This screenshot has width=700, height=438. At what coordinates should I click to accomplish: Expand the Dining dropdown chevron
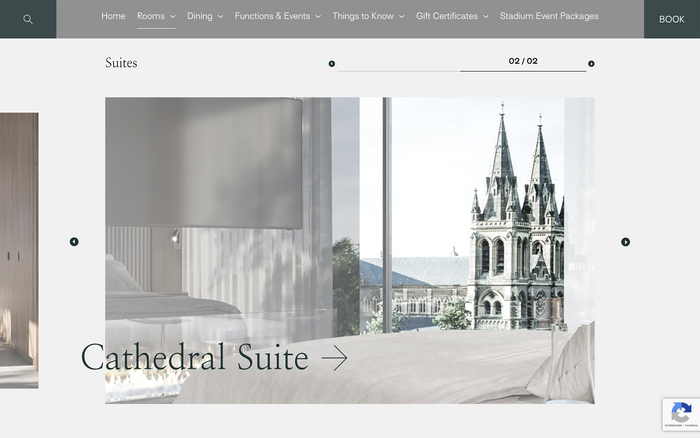(x=221, y=17)
